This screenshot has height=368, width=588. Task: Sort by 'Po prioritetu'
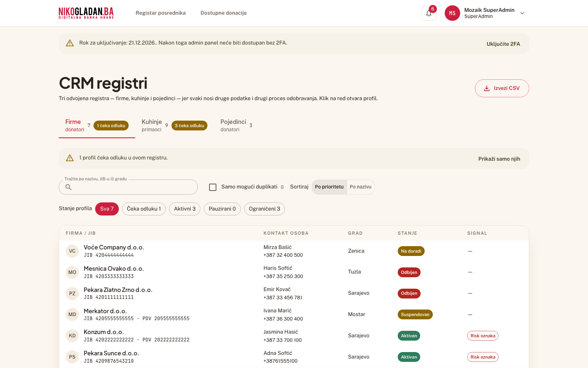tap(329, 187)
